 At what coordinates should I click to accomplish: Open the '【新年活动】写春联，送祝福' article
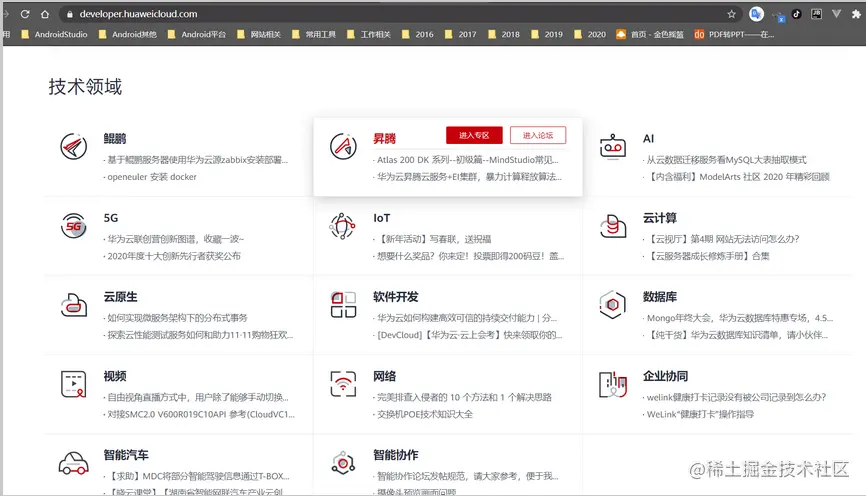pos(434,239)
